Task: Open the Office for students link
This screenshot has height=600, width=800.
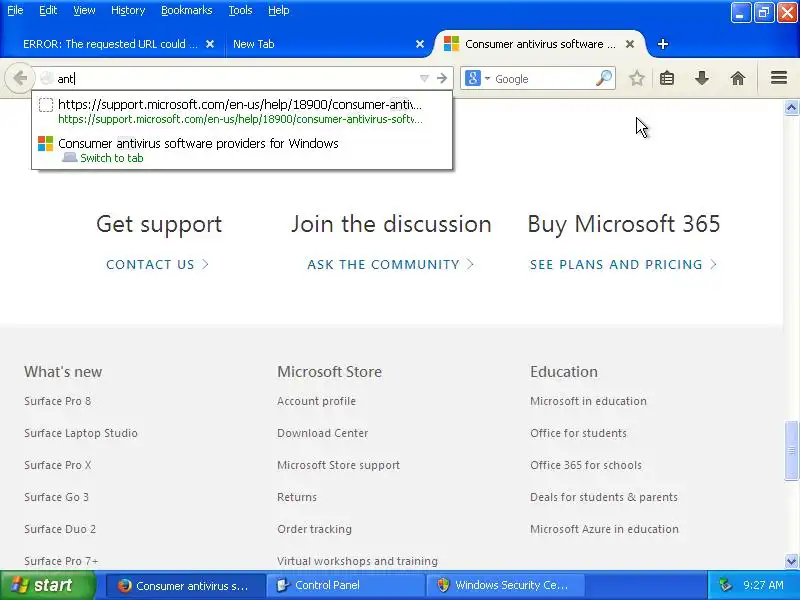Action: click(578, 433)
